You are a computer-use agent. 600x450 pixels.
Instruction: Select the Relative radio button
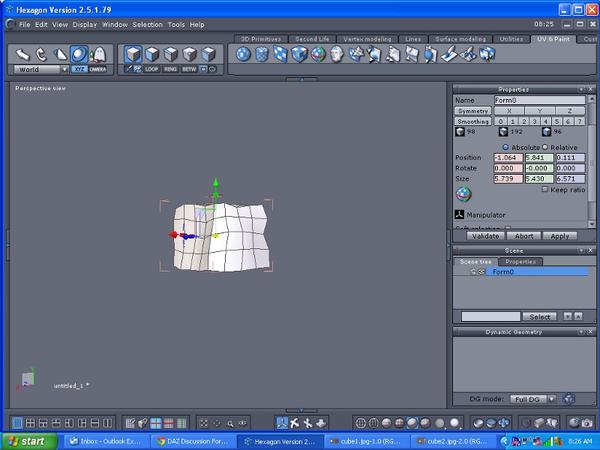click(x=545, y=147)
